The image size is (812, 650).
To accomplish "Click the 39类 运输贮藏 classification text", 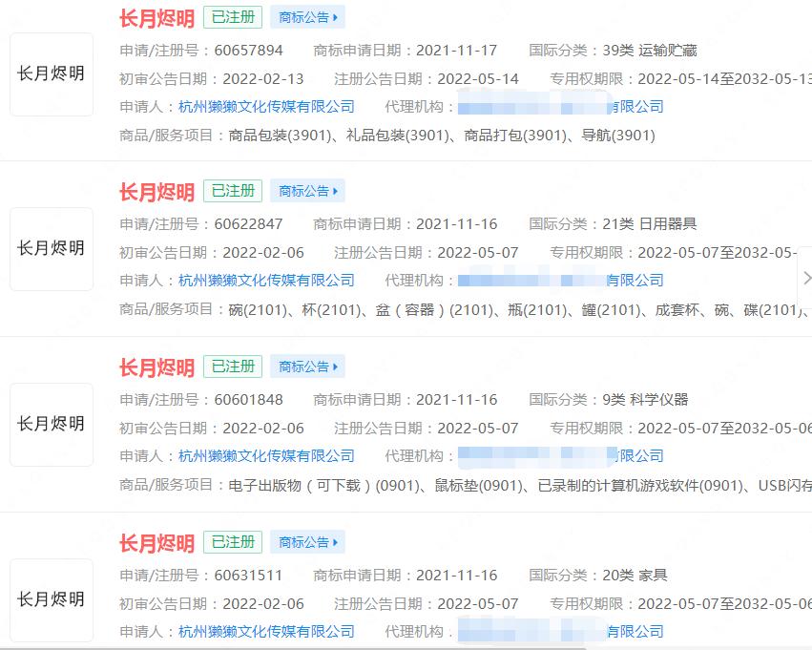I will (650, 51).
